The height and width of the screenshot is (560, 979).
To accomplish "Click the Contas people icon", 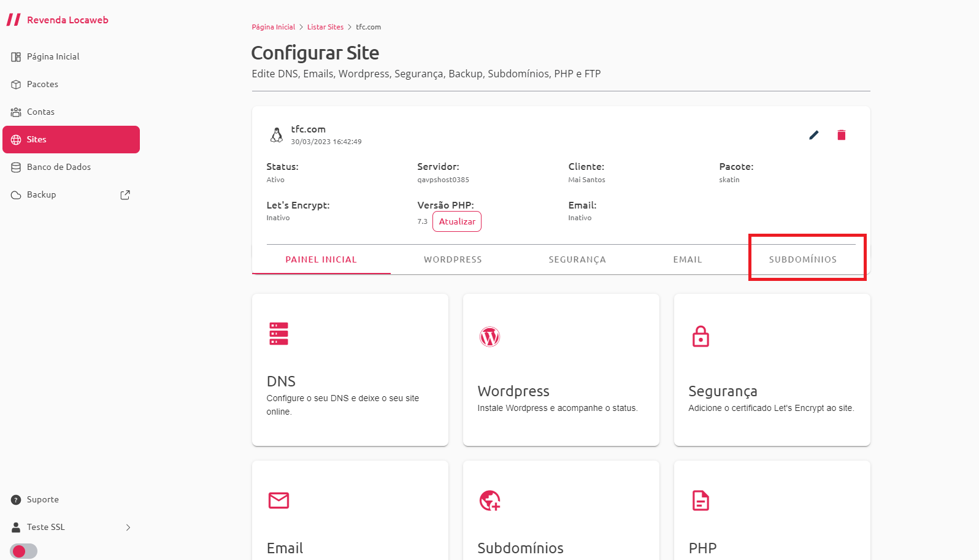I will click(x=16, y=112).
